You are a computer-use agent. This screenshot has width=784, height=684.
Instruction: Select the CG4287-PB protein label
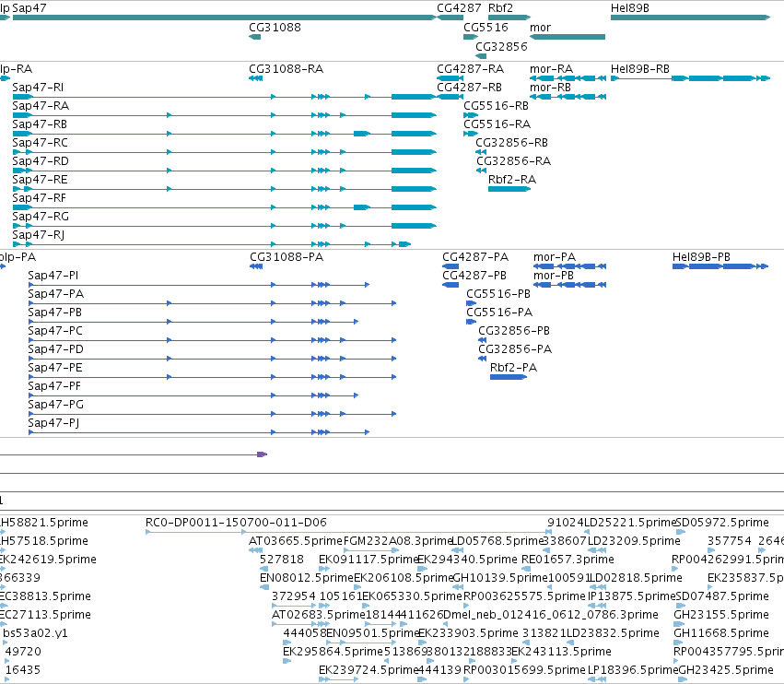pos(474,276)
